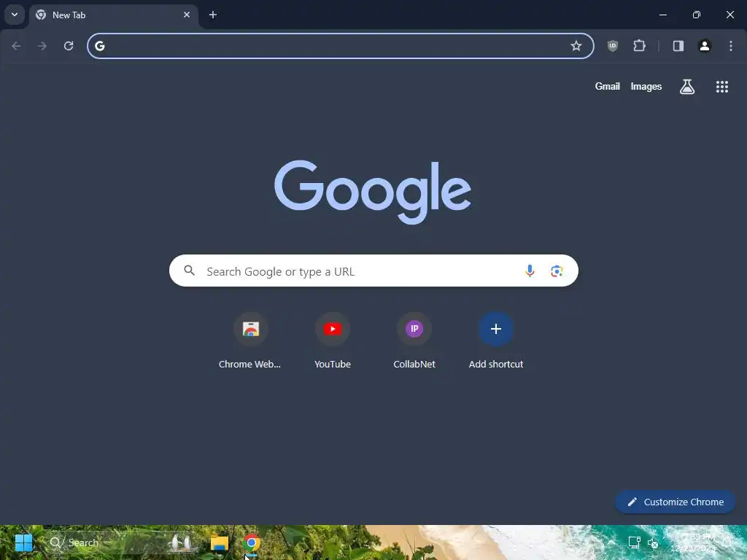Image resolution: width=747 pixels, height=560 pixels.
Task: Click the taskbar Search box
Action: point(122,542)
